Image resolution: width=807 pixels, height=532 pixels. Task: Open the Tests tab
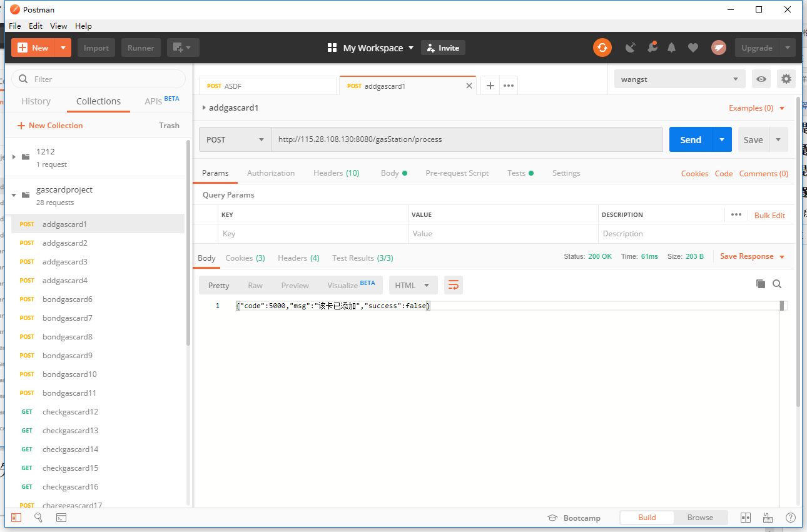pyautogui.click(x=520, y=173)
